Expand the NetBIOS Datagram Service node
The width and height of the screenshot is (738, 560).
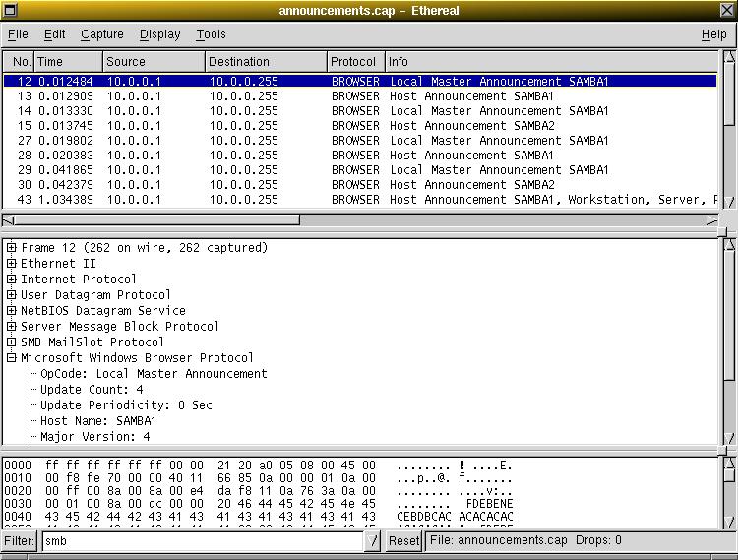click(x=11, y=311)
